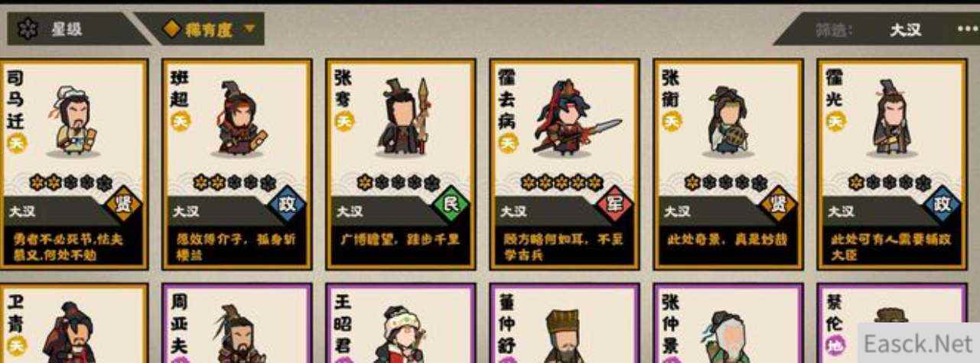Click the dropdown arrow next to 稀有度
This screenshot has width=980, height=363.
pyautogui.click(x=249, y=30)
